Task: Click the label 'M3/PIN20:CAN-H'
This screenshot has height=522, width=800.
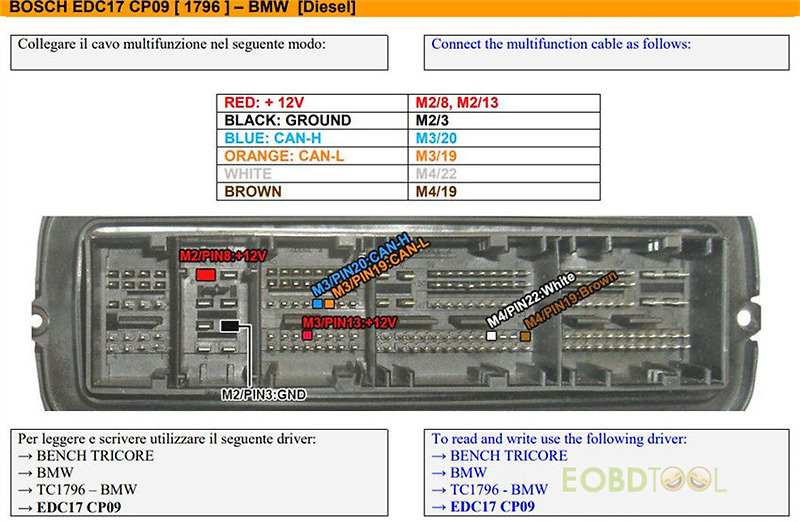Action: point(361,264)
